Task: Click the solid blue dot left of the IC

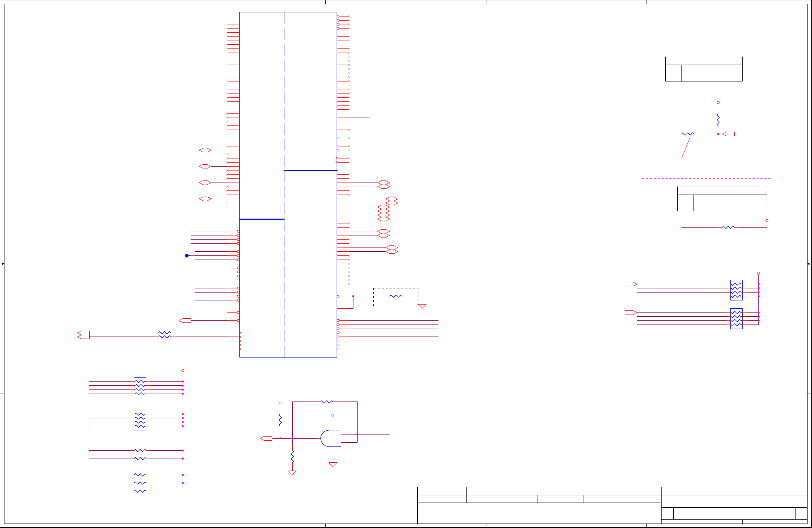Action: tap(187, 255)
